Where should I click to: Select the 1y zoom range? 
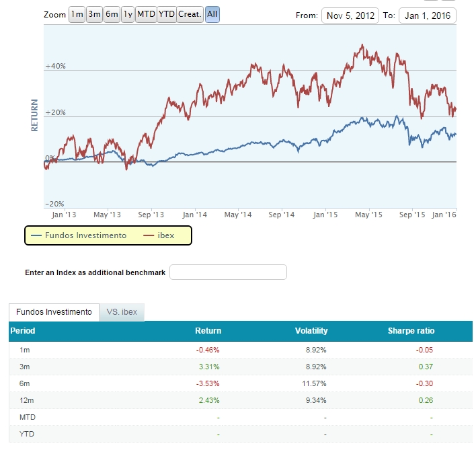click(x=128, y=15)
